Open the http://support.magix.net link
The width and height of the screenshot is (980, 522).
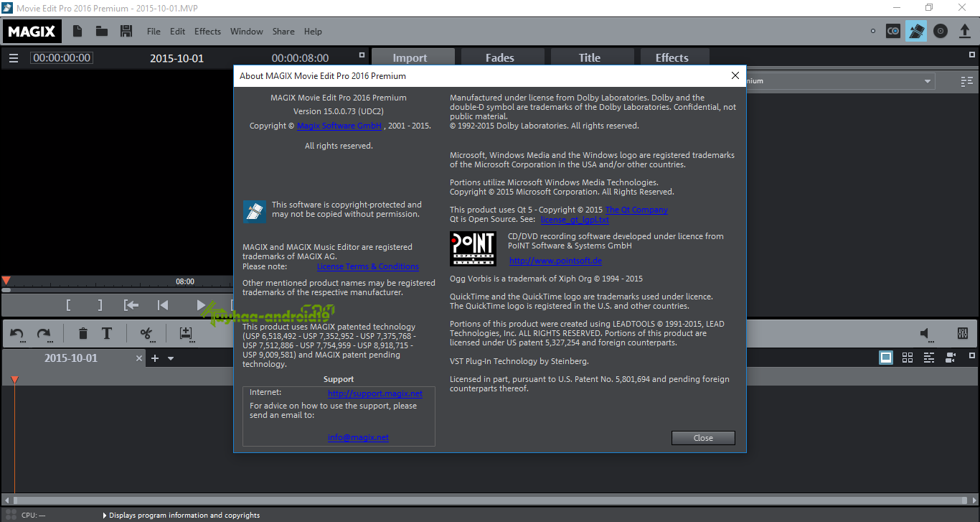(375, 393)
